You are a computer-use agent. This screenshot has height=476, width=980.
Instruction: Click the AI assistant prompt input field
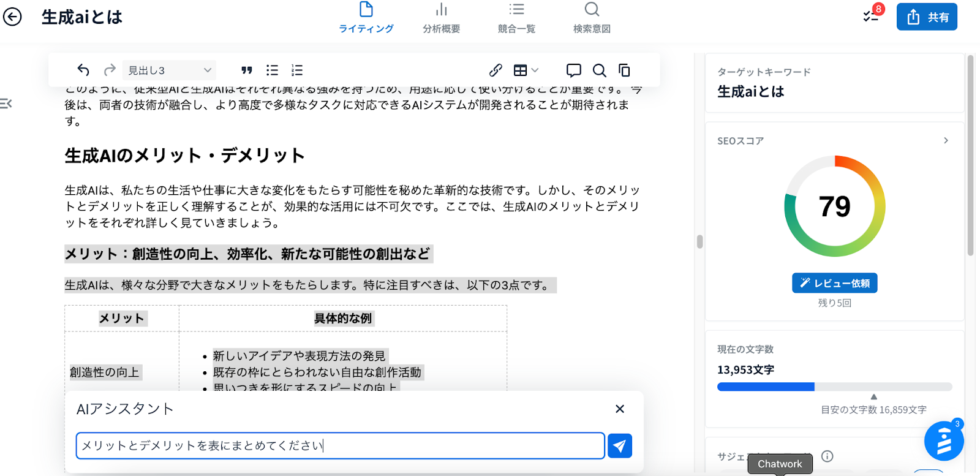point(341,445)
